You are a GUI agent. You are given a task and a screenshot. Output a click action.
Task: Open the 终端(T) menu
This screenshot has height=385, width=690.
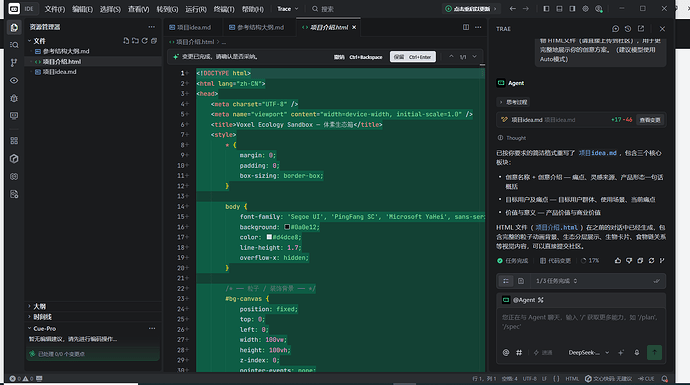coord(224,9)
